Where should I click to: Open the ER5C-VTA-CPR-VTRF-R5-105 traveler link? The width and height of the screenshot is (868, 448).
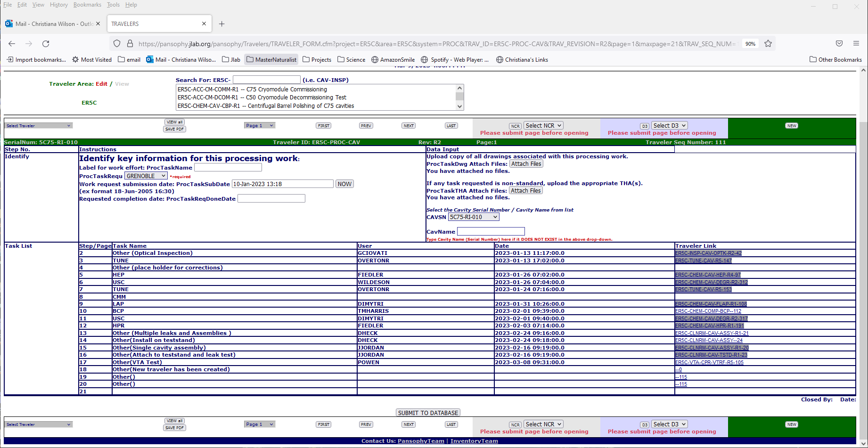click(709, 362)
